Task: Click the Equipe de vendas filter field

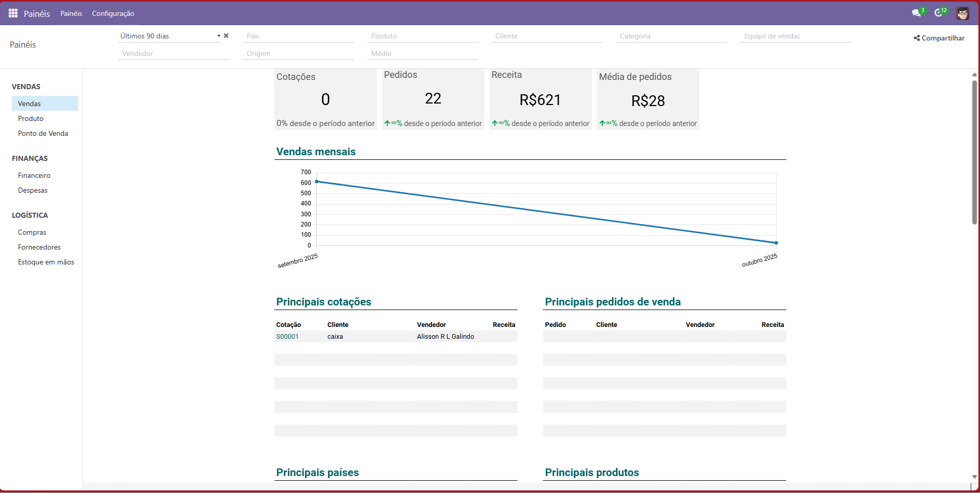Action: tap(795, 36)
